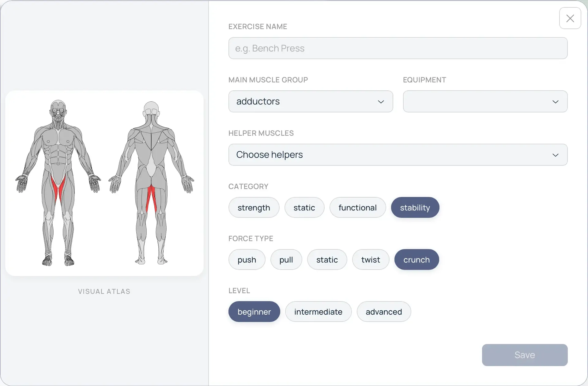
Task: Select the push force type
Action: 247,259
